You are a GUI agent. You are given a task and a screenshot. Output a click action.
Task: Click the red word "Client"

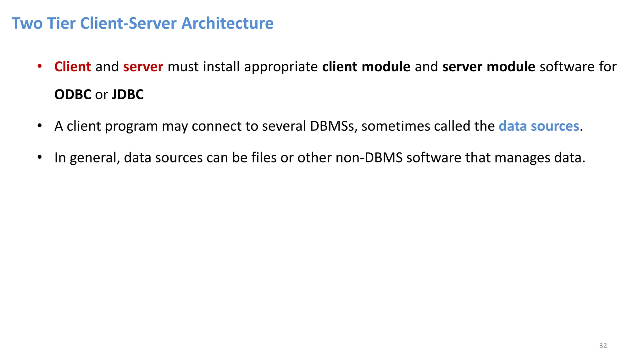(73, 67)
